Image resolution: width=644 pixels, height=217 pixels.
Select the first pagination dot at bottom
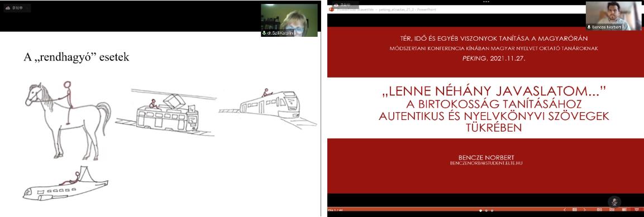pyautogui.click(x=480, y=210)
